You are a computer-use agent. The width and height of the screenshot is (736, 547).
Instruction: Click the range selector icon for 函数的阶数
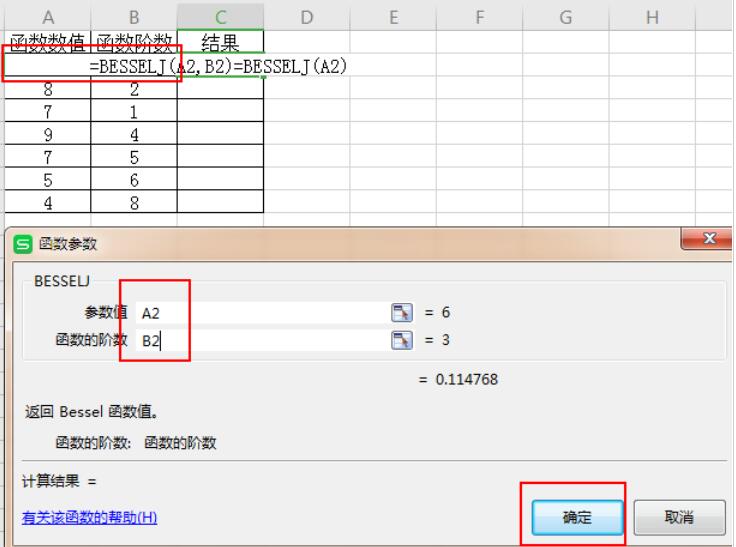(402, 340)
